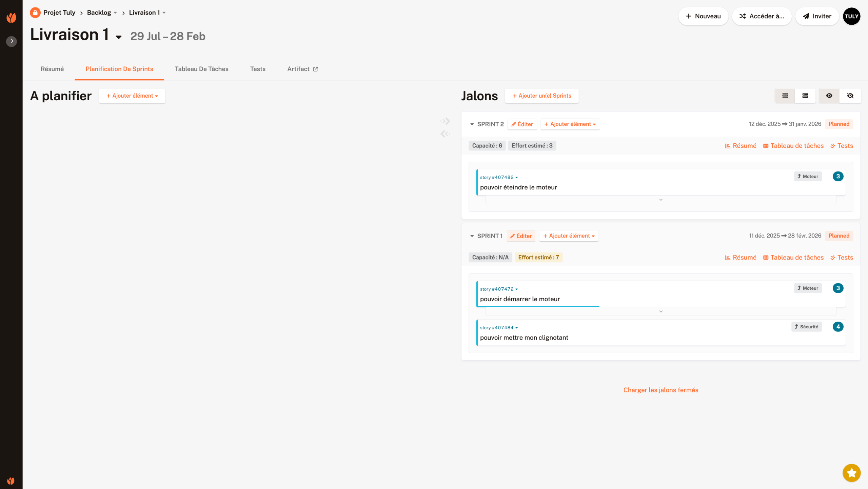The image size is (868, 489).
Task: Open the Résumé tab
Action: 52,69
